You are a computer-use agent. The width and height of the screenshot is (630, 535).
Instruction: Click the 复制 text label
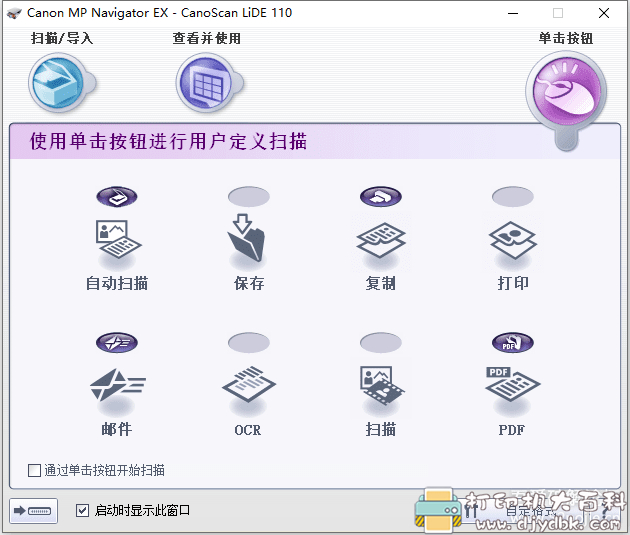pyautogui.click(x=380, y=284)
